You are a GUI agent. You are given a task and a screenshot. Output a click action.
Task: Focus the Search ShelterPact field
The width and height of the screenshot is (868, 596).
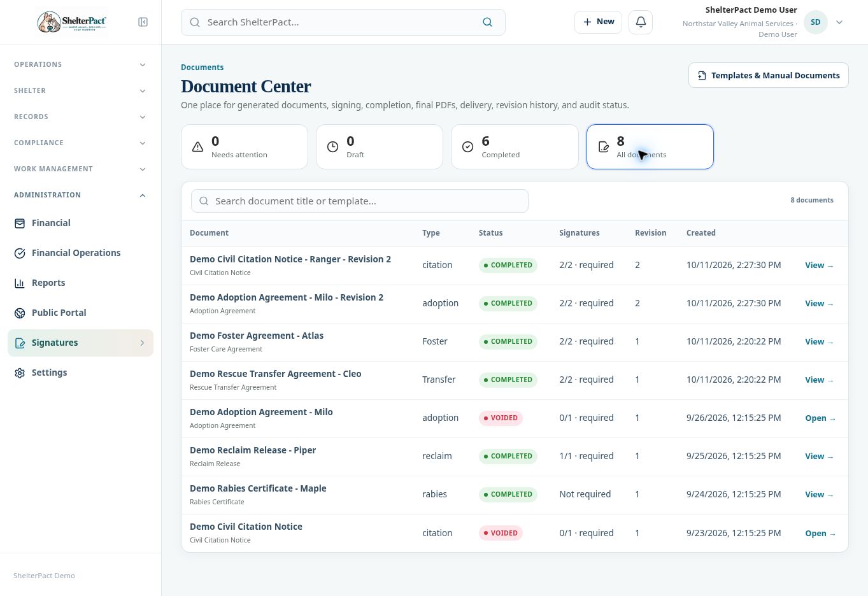tap(343, 22)
